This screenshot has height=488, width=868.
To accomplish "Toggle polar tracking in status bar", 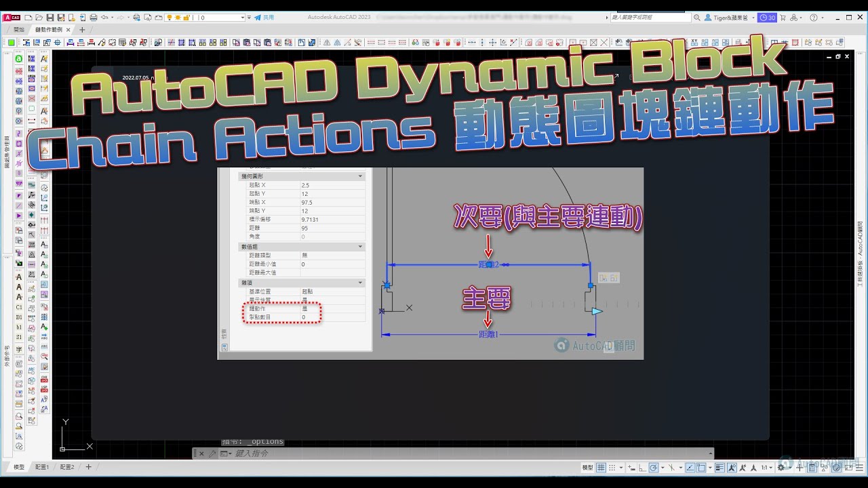I will click(x=654, y=468).
